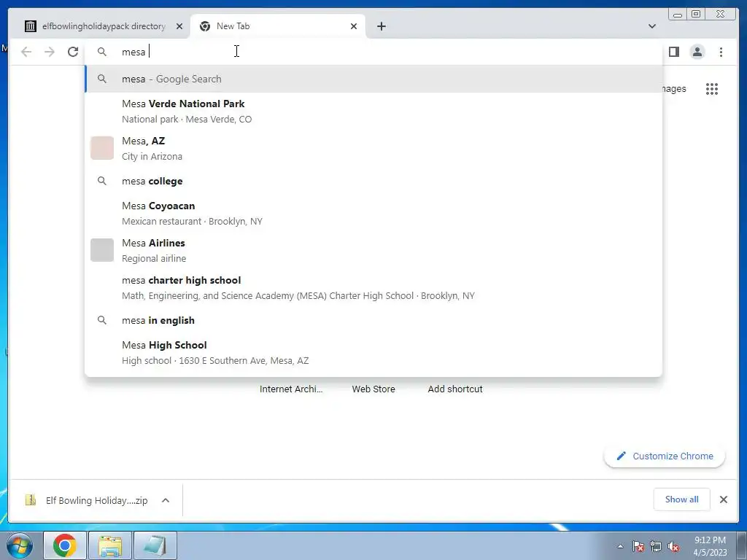This screenshot has width=747, height=560.
Task: Go back with the back arrow
Action: [x=26, y=52]
